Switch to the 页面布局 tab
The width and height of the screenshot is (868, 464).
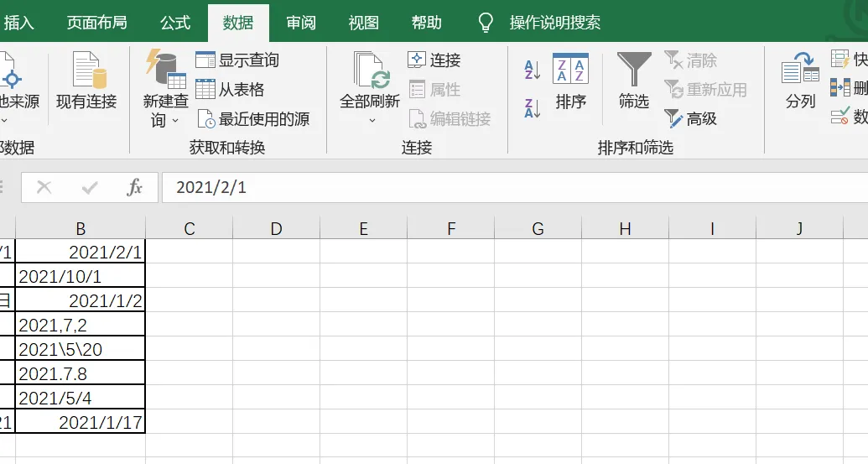(97, 23)
